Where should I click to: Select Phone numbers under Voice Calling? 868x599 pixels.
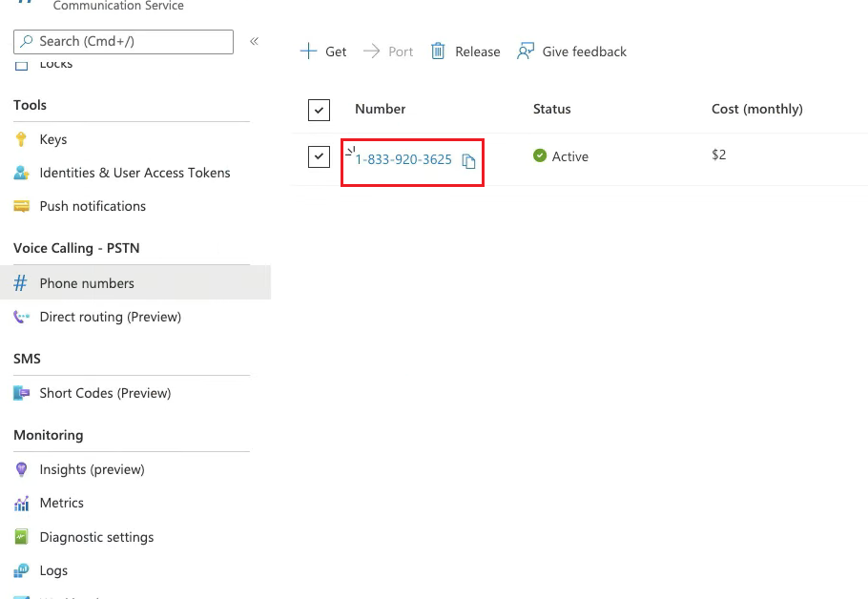[87, 282]
